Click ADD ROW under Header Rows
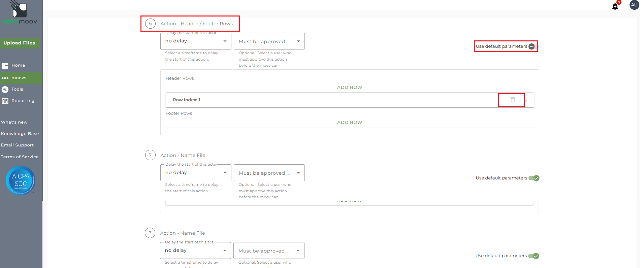644x268 pixels. point(349,87)
